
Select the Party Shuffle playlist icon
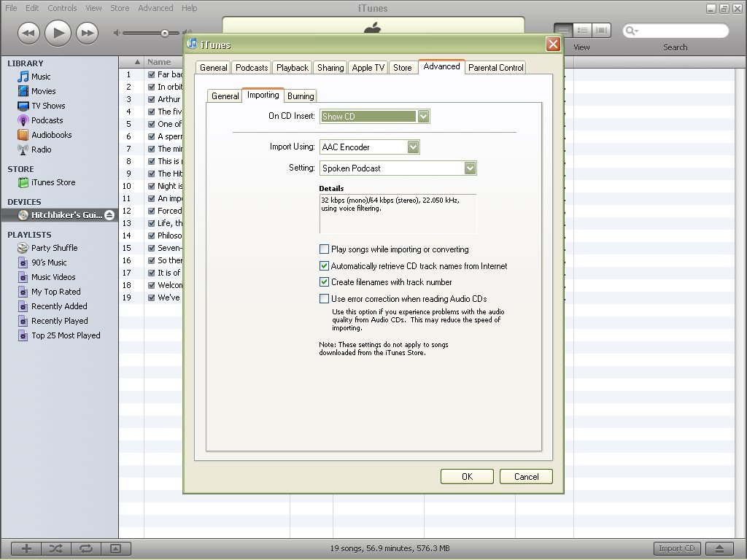coord(23,248)
